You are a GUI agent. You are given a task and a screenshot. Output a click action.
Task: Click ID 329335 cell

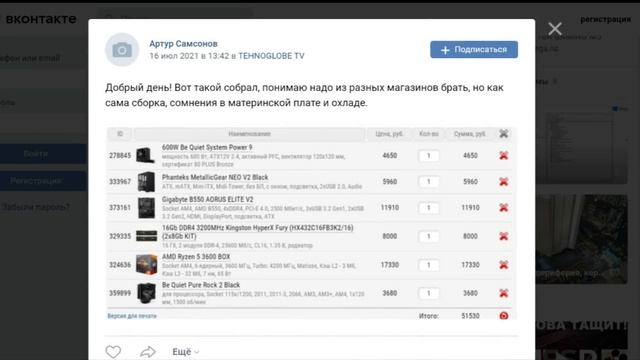[120, 236]
